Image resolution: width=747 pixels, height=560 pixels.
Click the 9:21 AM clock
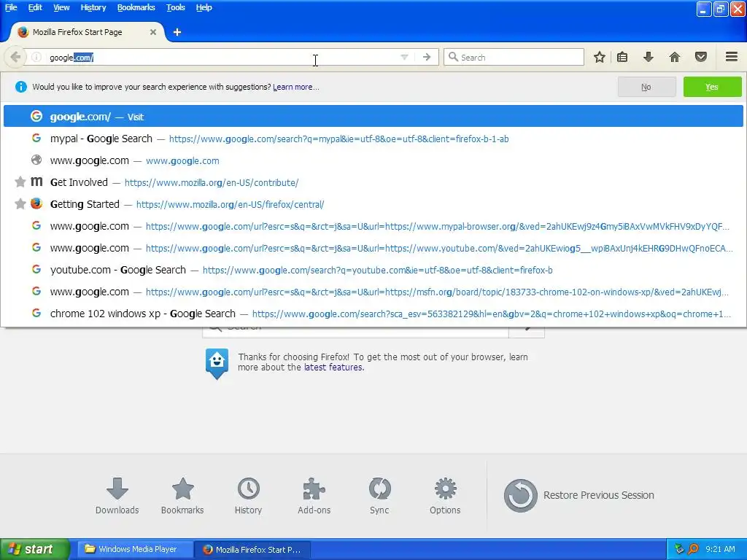coord(720,549)
